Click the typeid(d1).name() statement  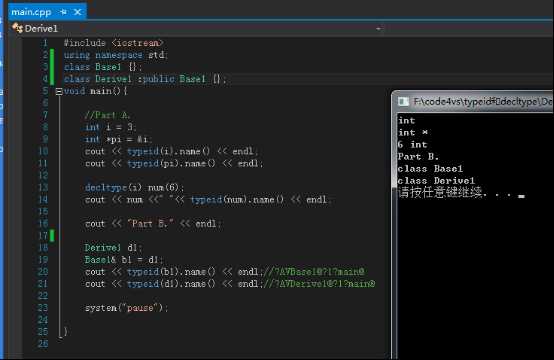174,284
